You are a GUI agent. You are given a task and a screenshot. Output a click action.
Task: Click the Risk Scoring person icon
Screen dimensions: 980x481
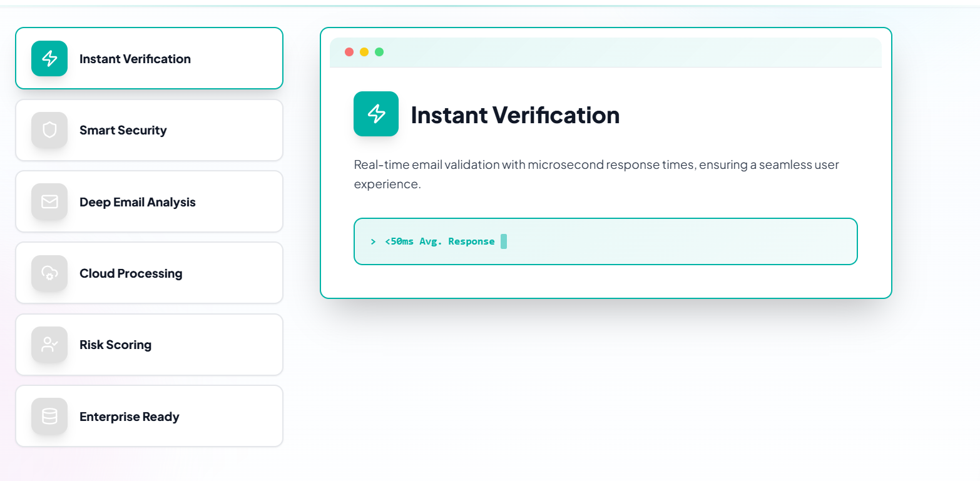(49, 344)
